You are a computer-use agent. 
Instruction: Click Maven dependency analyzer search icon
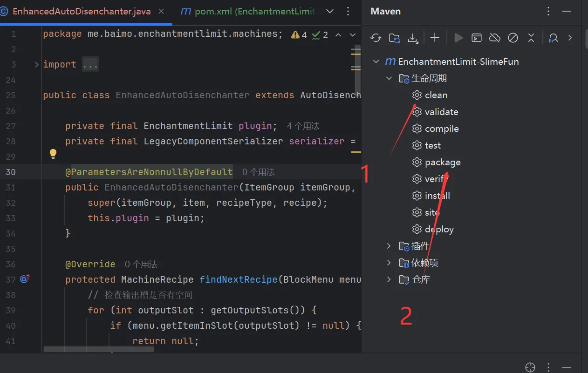[553, 38]
